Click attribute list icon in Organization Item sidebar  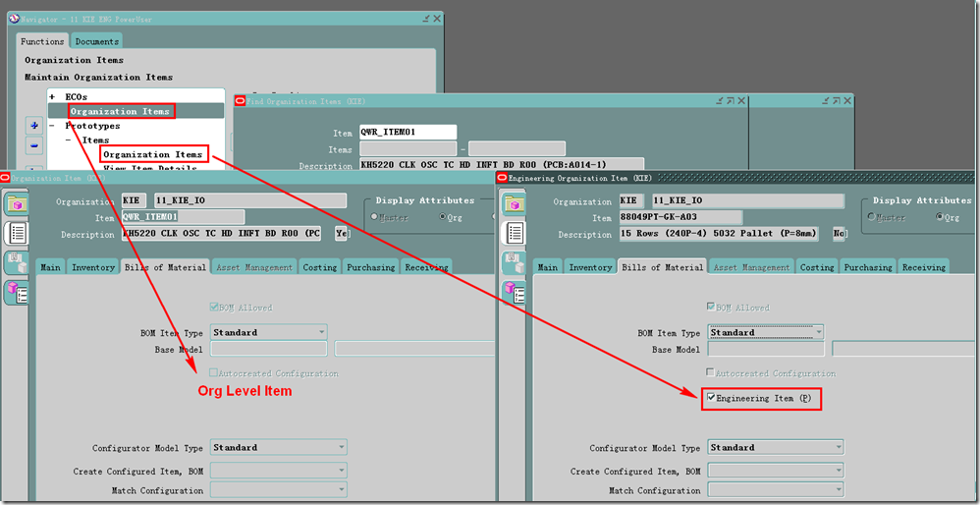(x=17, y=233)
